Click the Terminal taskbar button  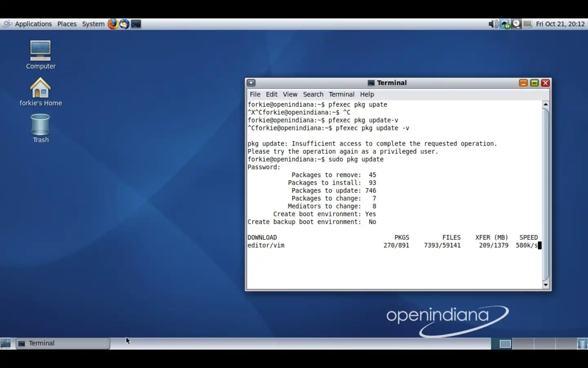pyautogui.click(x=63, y=343)
